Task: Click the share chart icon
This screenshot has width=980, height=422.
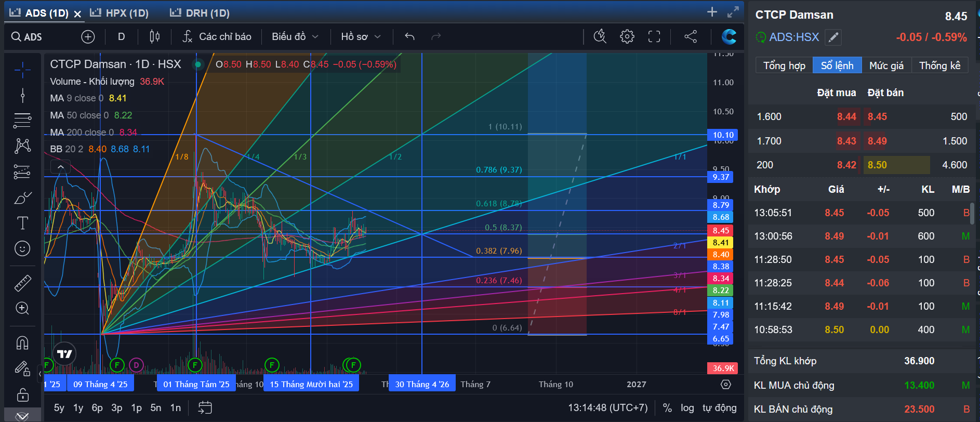Action: click(691, 36)
